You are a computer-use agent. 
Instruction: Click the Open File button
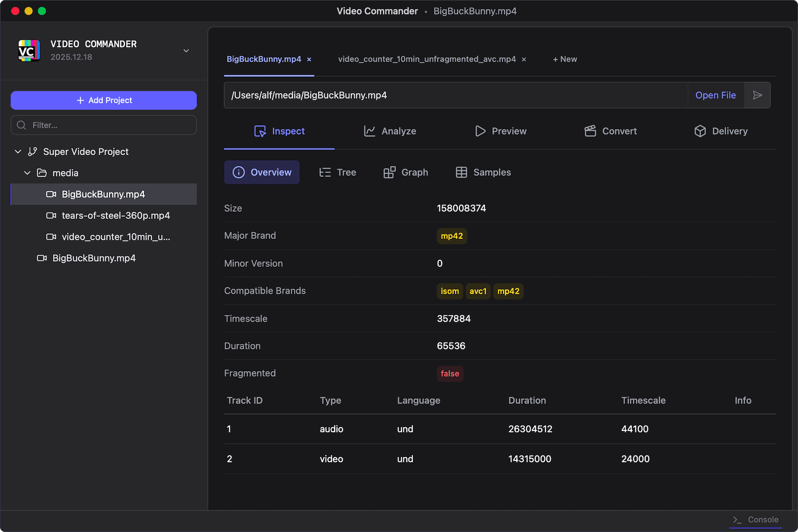715,95
